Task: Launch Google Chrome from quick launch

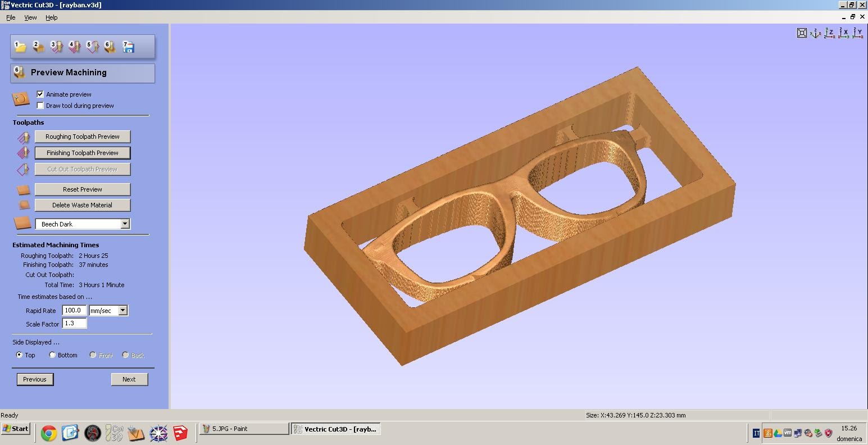Action: (48, 433)
